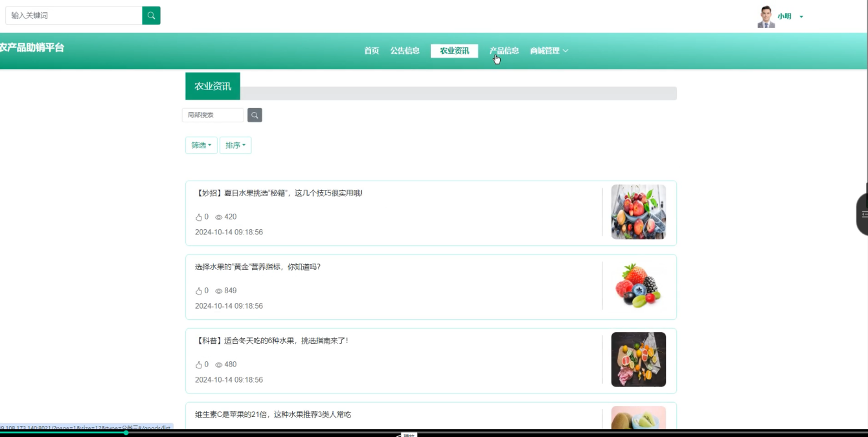The width and height of the screenshot is (868, 437).
Task: Click the gray local search magnifier button
Action: tap(255, 115)
